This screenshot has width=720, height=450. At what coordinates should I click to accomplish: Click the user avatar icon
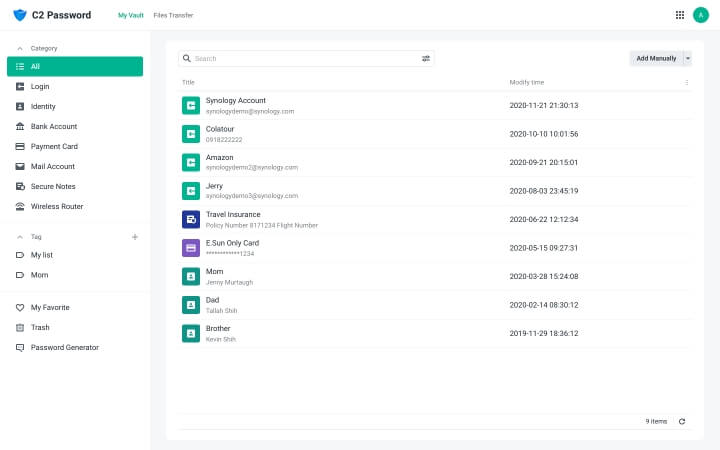point(700,15)
